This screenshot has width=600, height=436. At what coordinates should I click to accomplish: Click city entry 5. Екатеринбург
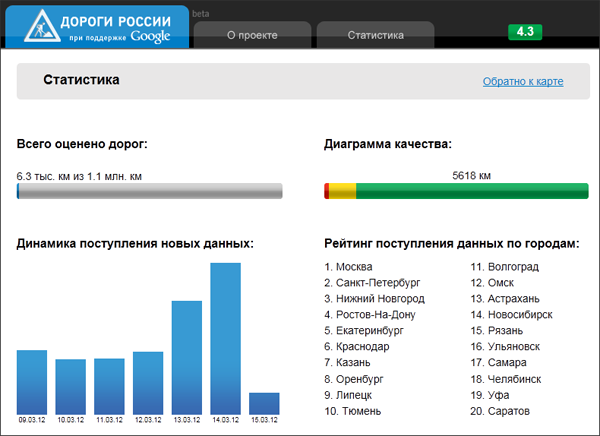point(364,330)
